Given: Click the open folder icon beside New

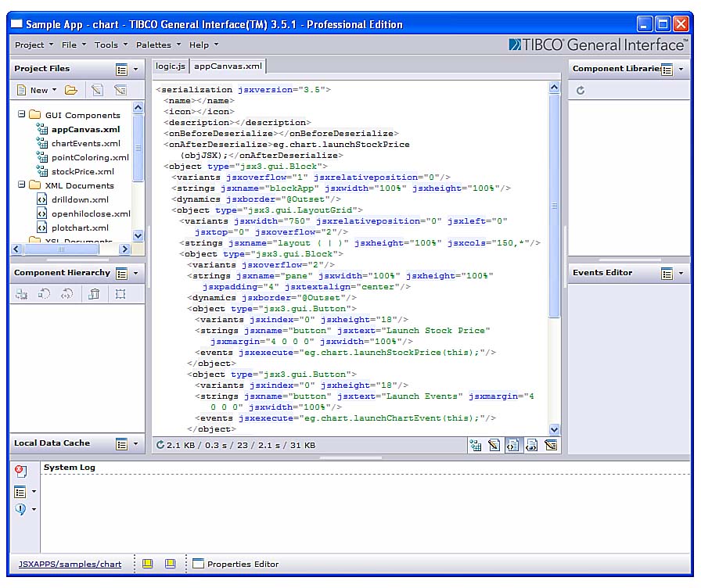Looking at the screenshot, I should click(71, 90).
